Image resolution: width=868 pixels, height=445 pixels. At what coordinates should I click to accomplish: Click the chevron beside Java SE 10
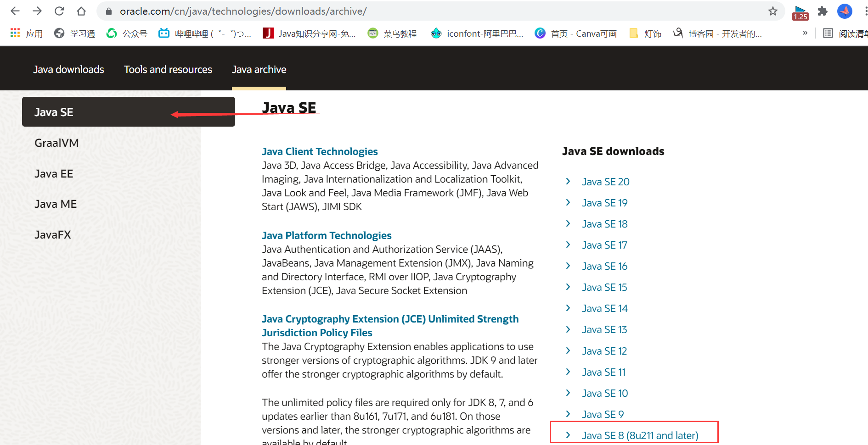pos(568,393)
